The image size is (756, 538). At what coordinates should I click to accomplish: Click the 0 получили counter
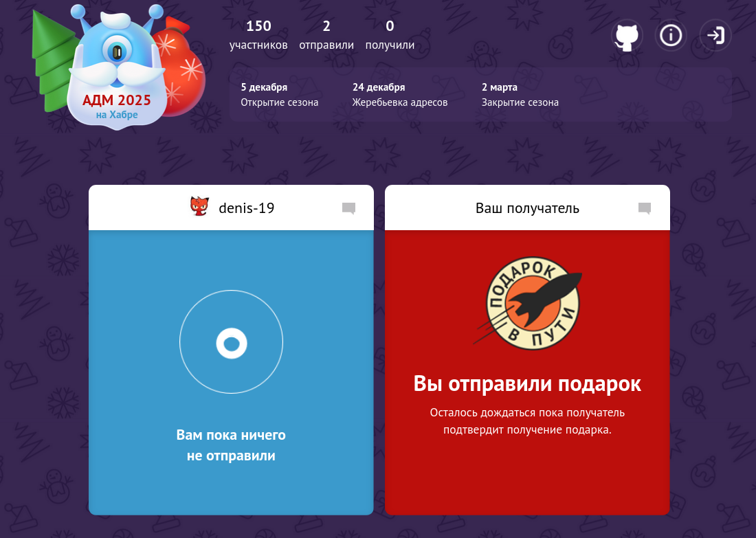(390, 35)
